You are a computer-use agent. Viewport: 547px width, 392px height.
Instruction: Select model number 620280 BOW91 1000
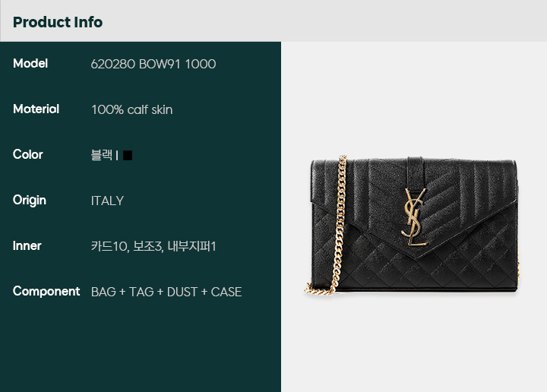tap(153, 64)
